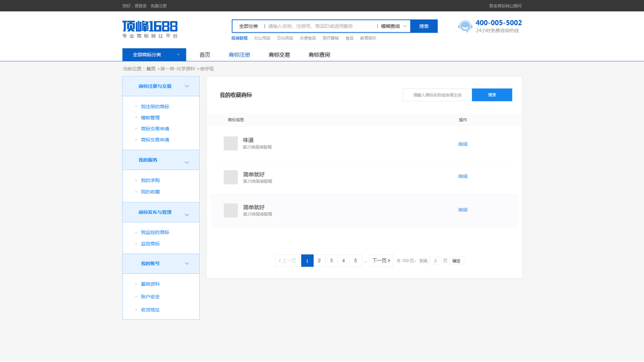The width and height of the screenshot is (644, 362).
Task: Open 收货地址 in the sidebar
Action: (x=150, y=310)
